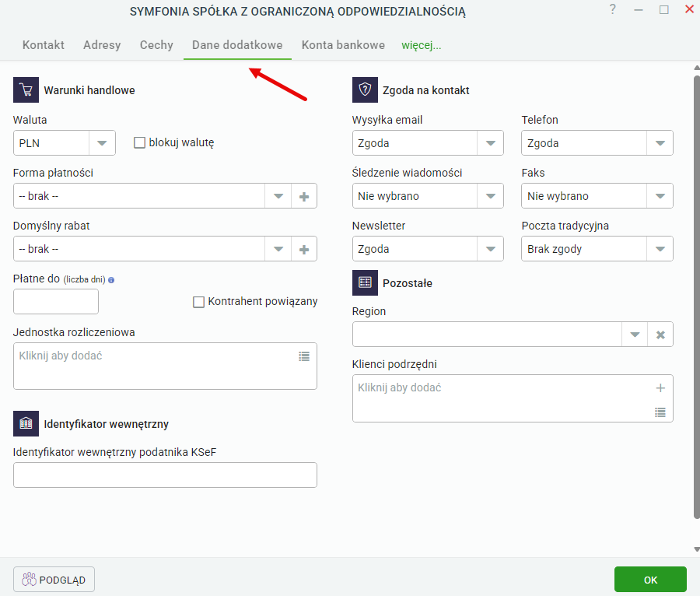Open the Telefon consent dropdown

pos(660,143)
